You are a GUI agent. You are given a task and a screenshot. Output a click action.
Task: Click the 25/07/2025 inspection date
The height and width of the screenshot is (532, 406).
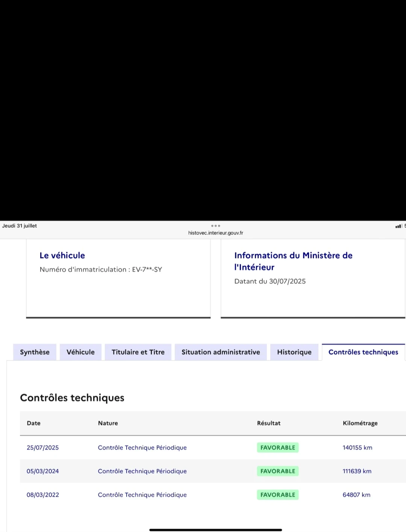pos(42,447)
